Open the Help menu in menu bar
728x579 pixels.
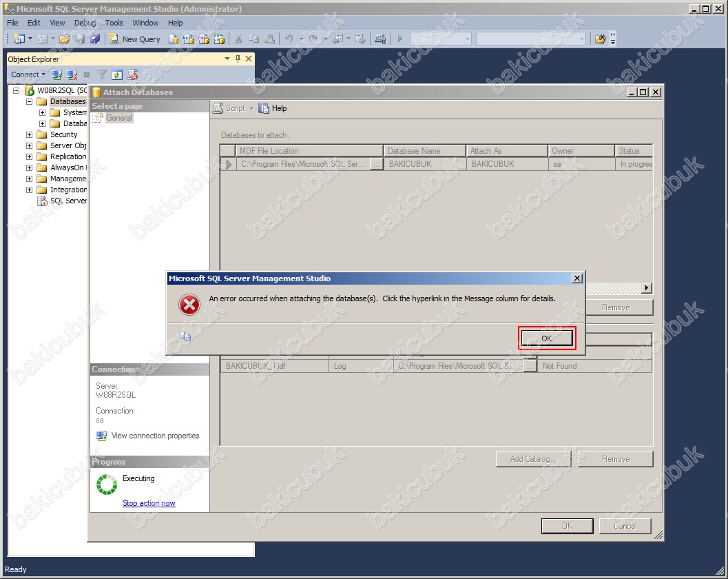click(x=176, y=23)
